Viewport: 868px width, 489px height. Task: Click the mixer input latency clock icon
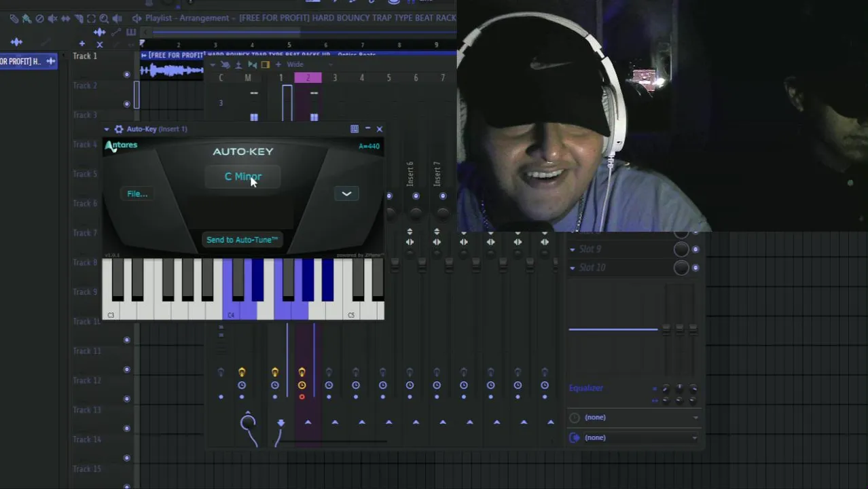pyautogui.click(x=575, y=418)
